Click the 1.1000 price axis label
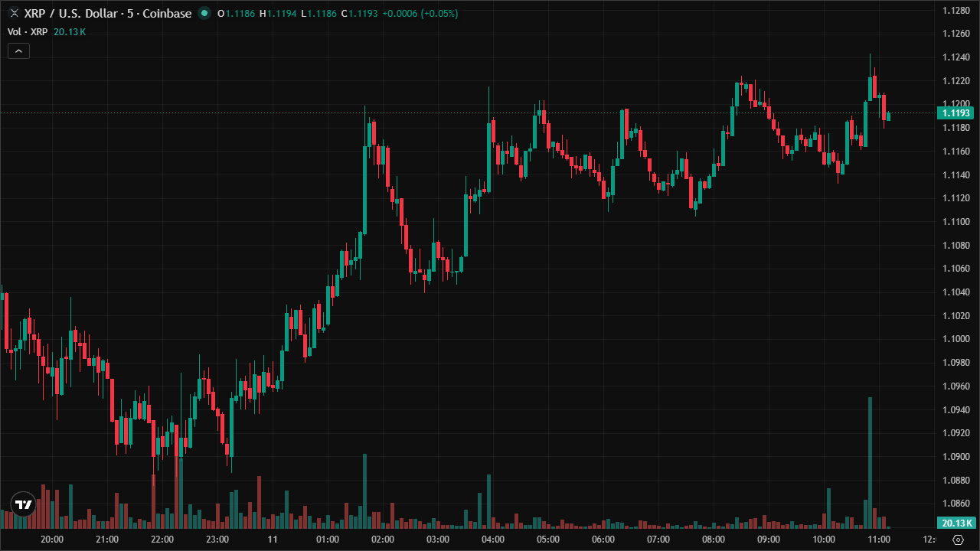 tap(956, 339)
